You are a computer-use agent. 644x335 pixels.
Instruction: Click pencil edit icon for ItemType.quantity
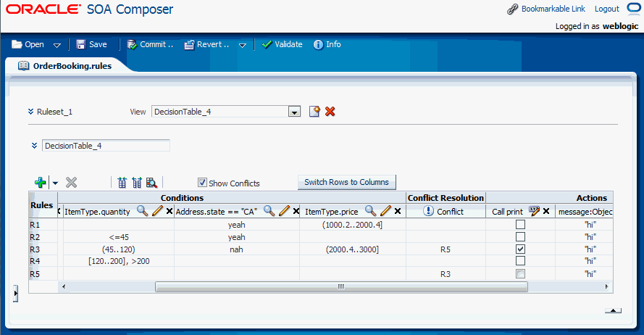(157, 211)
